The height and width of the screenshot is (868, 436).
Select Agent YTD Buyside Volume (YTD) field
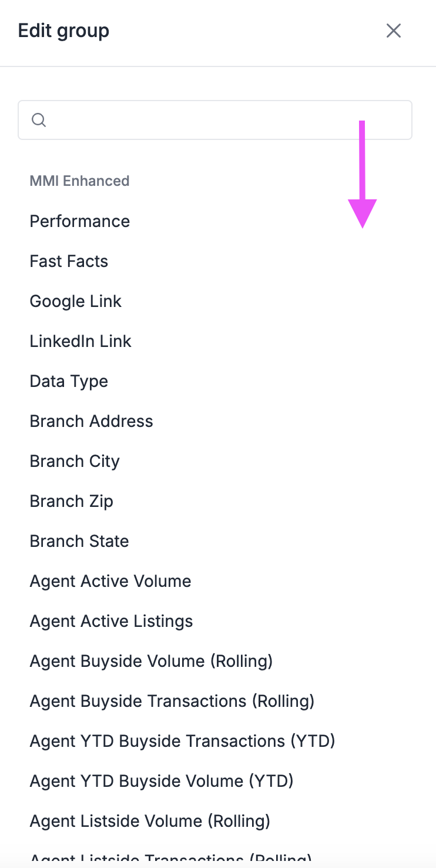162,781
